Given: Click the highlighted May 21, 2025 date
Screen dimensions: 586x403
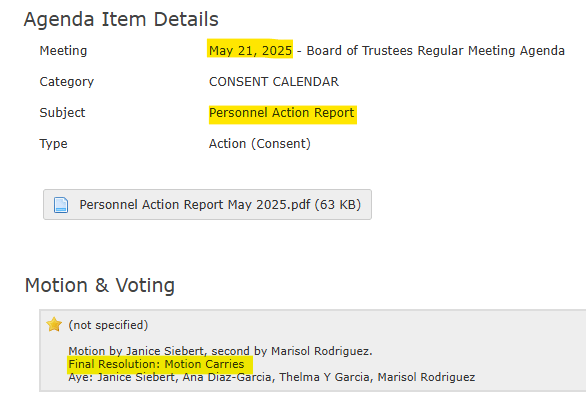Looking at the screenshot, I should point(250,50).
